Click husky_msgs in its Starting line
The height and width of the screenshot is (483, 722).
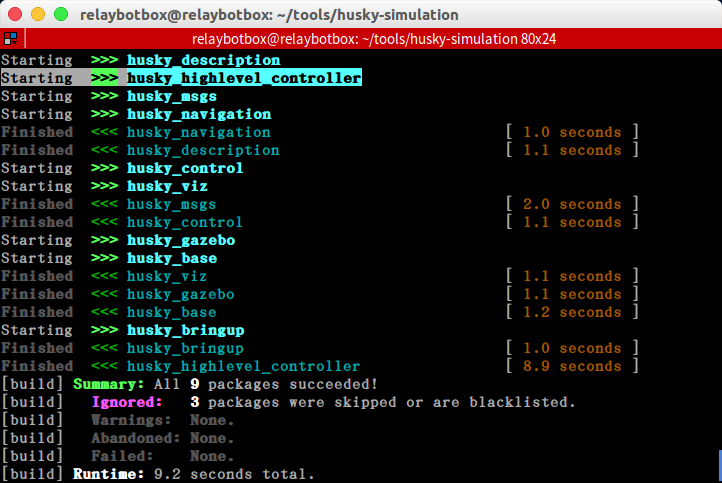(172, 96)
